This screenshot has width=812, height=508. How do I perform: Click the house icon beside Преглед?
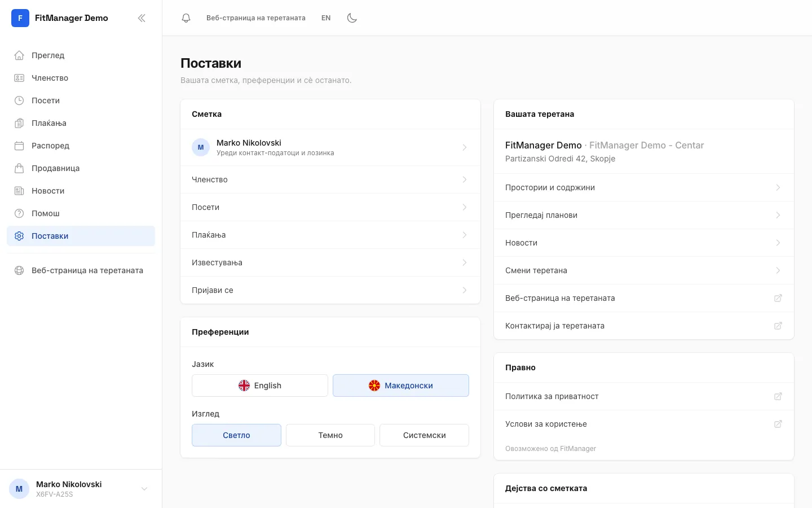pos(19,55)
